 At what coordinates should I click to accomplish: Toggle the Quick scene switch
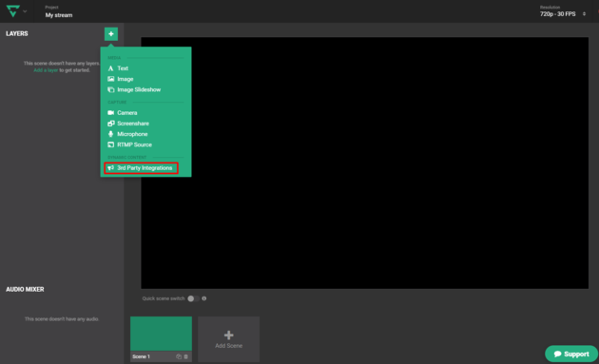[193, 298]
